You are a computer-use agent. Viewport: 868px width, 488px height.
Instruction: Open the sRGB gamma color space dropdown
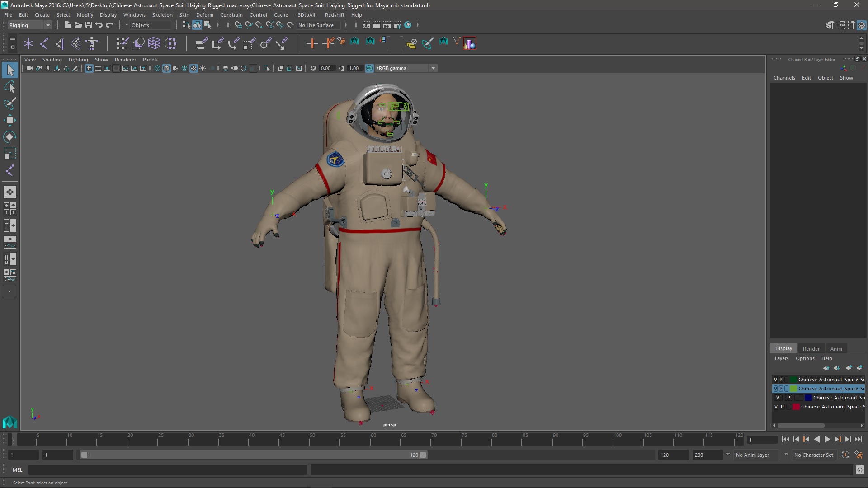pyautogui.click(x=406, y=68)
